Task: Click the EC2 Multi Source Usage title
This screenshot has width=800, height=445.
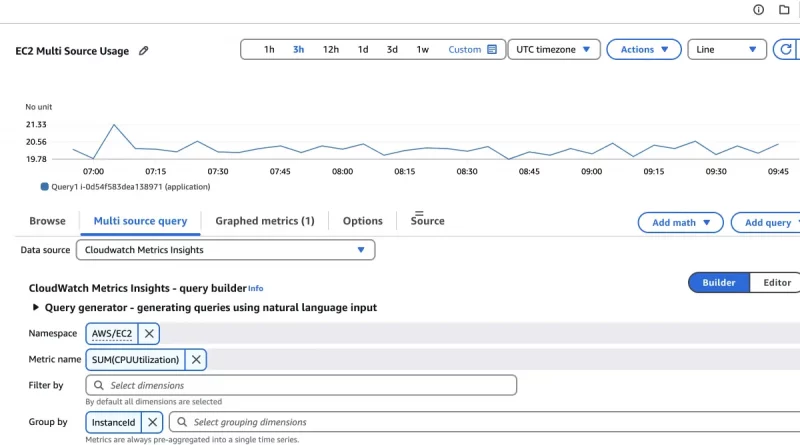Action: 72,51
